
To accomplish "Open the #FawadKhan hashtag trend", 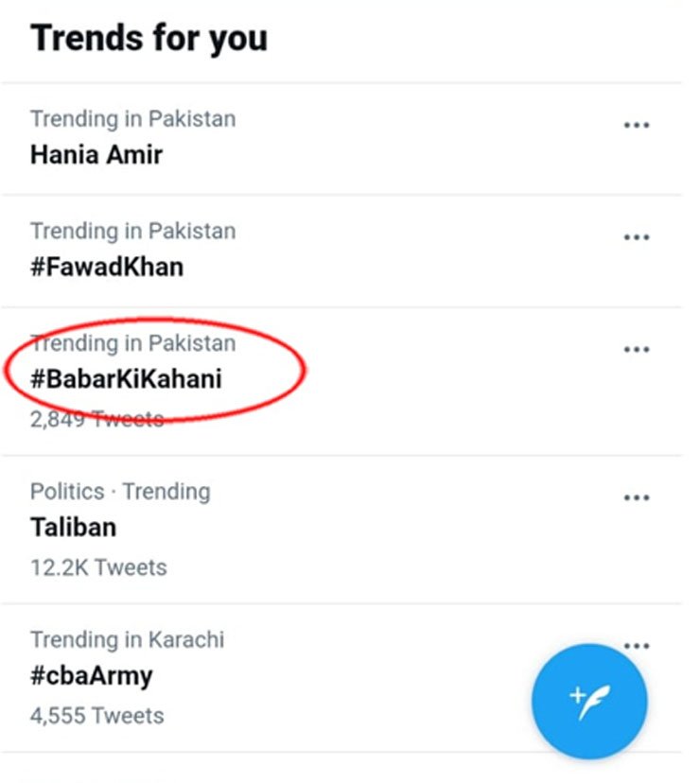I will pyautogui.click(x=107, y=266).
